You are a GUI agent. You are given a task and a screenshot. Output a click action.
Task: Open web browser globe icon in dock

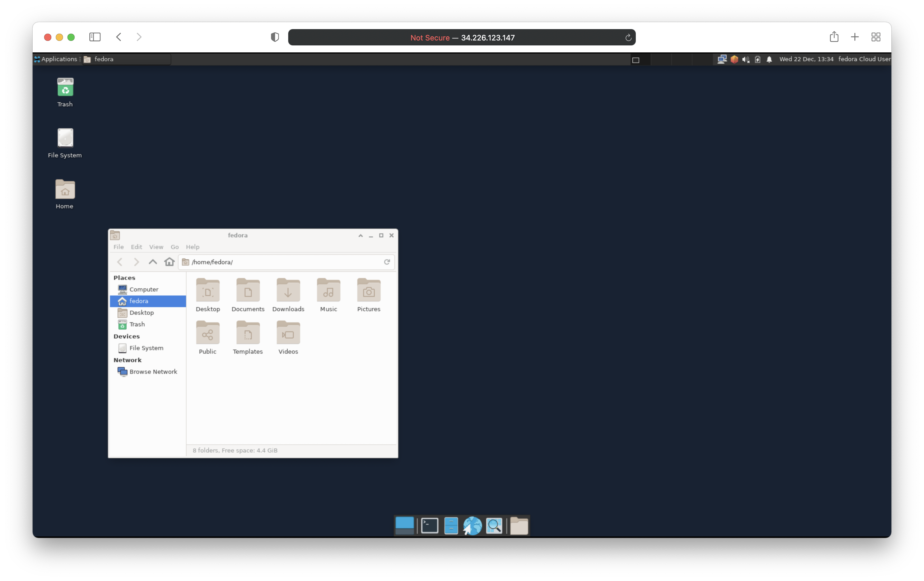[472, 525]
